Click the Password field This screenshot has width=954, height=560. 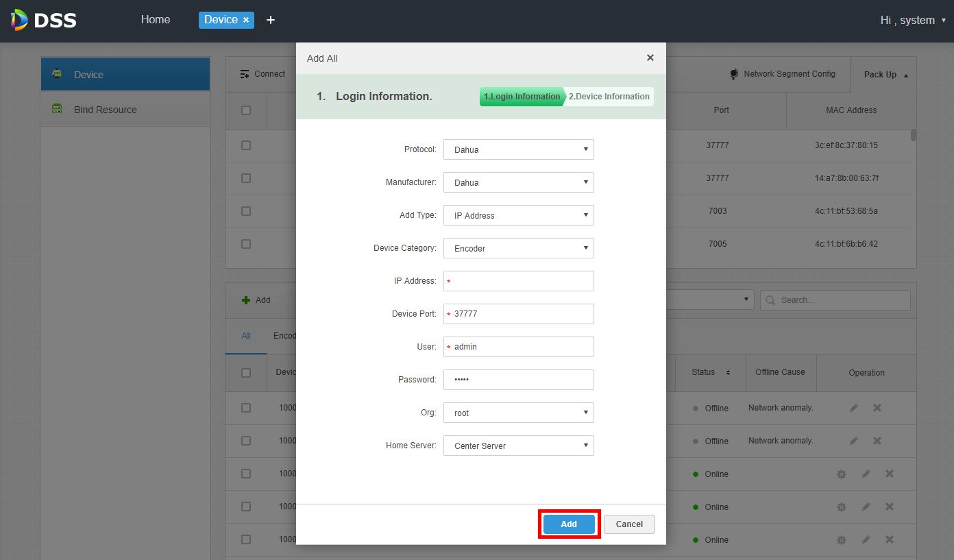[x=519, y=380]
